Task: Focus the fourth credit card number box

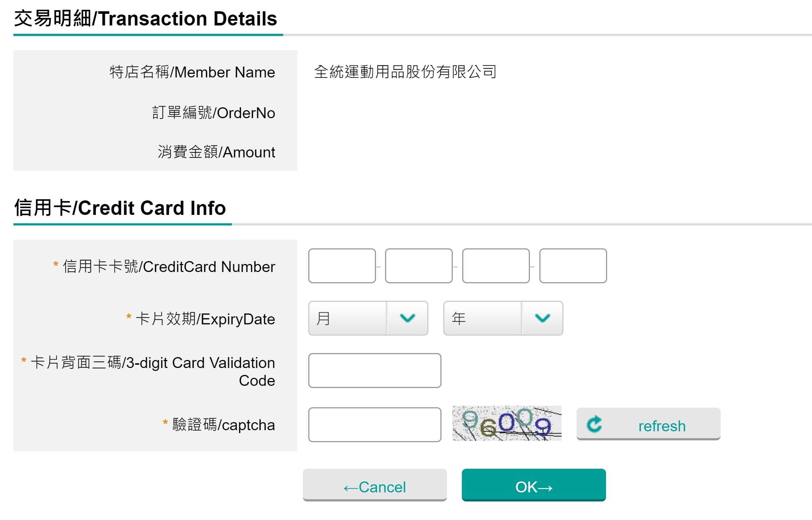Action: click(x=573, y=266)
